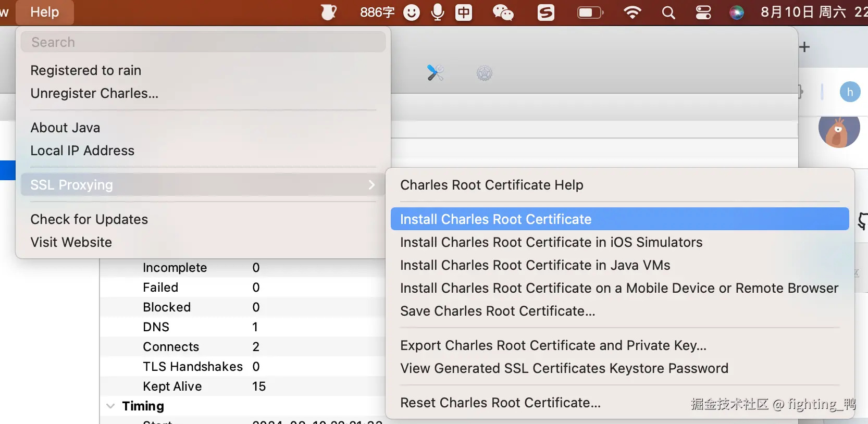This screenshot has width=868, height=424.
Task: Click Install Charles Root Certificate
Action: (x=620, y=219)
